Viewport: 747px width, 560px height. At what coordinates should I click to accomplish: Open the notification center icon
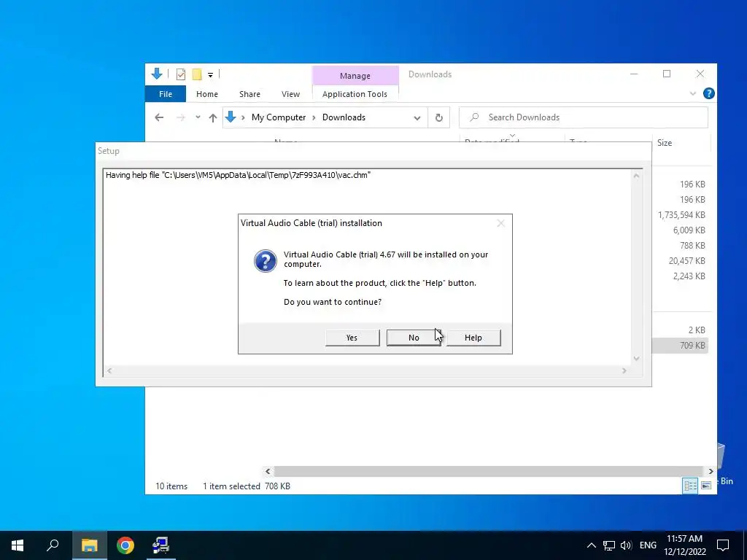(723, 545)
